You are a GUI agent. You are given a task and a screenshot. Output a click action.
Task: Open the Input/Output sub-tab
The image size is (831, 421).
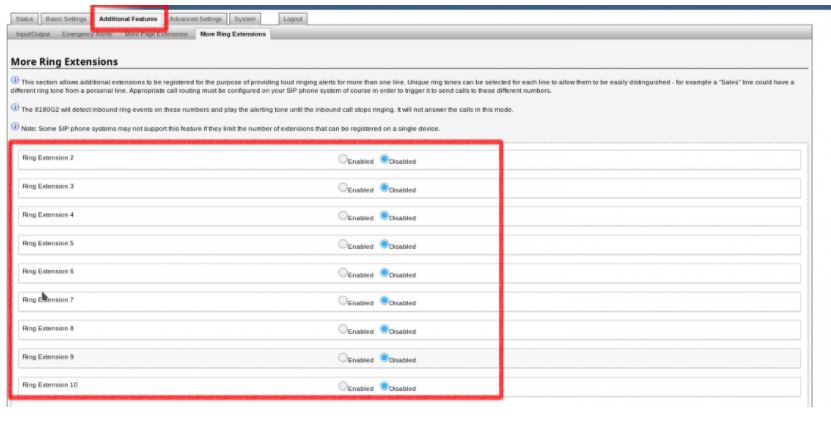coord(33,35)
